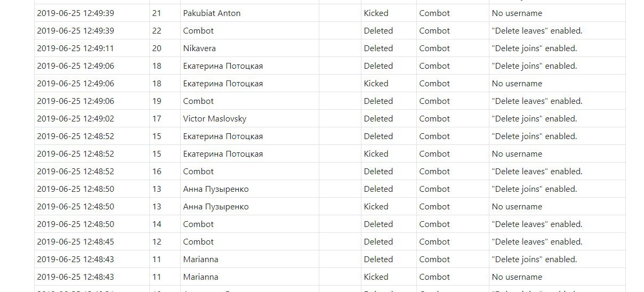The image size is (644, 292).
Task: Select the Victor Maslovsky name cell
Action: click(249, 119)
